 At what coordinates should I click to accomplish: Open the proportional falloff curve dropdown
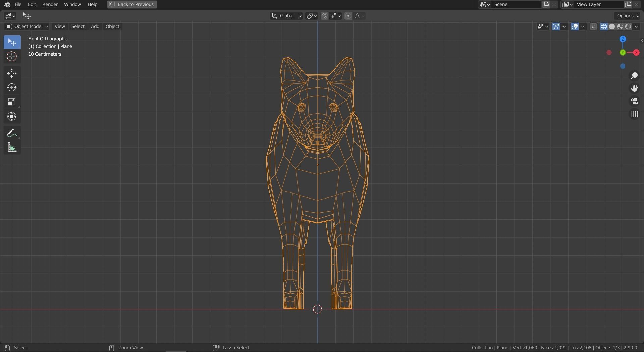pyautogui.click(x=359, y=16)
